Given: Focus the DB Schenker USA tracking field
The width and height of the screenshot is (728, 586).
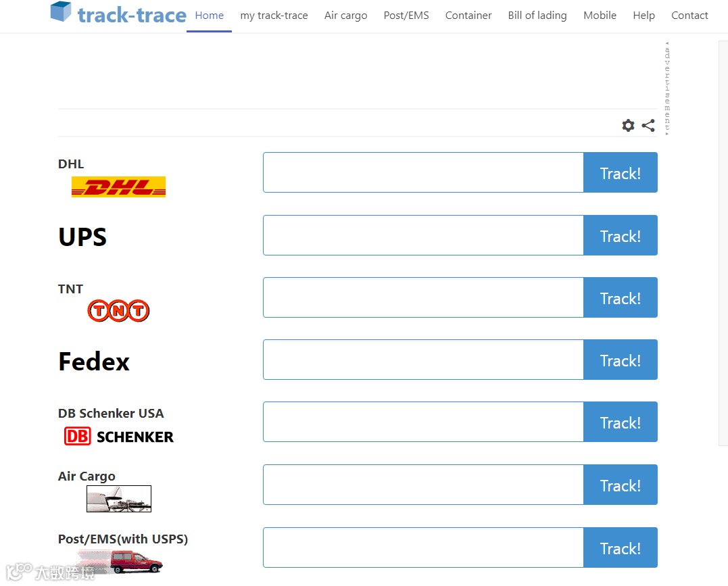Looking at the screenshot, I should pyautogui.click(x=423, y=422).
